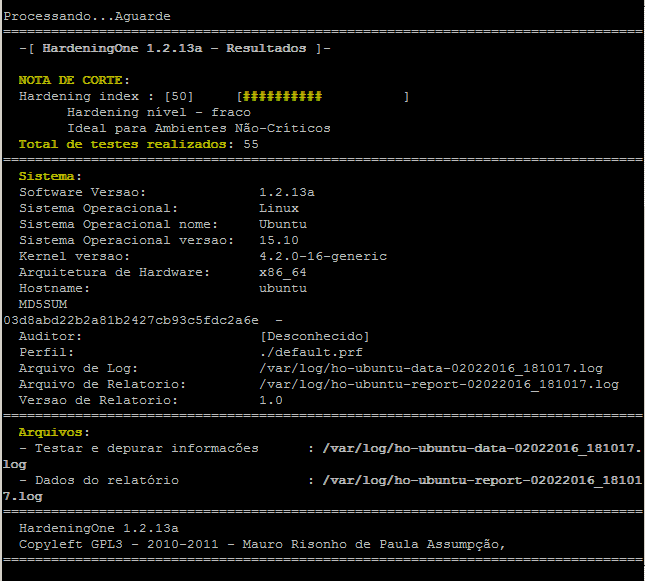Select the NOTA DE CORTE heading
Screen dimensions: 645x581
point(74,80)
